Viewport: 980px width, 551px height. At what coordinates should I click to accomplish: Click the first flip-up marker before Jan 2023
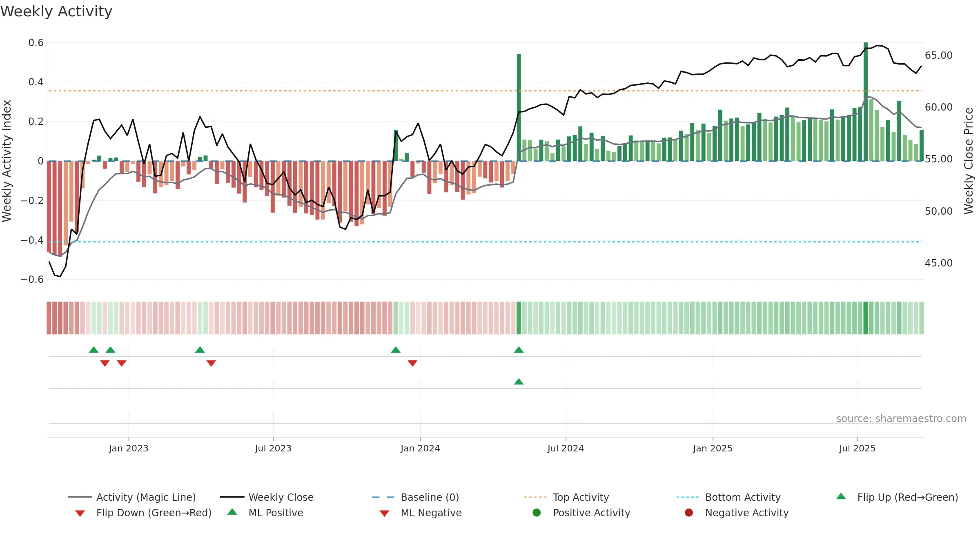pyautogui.click(x=94, y=350)
